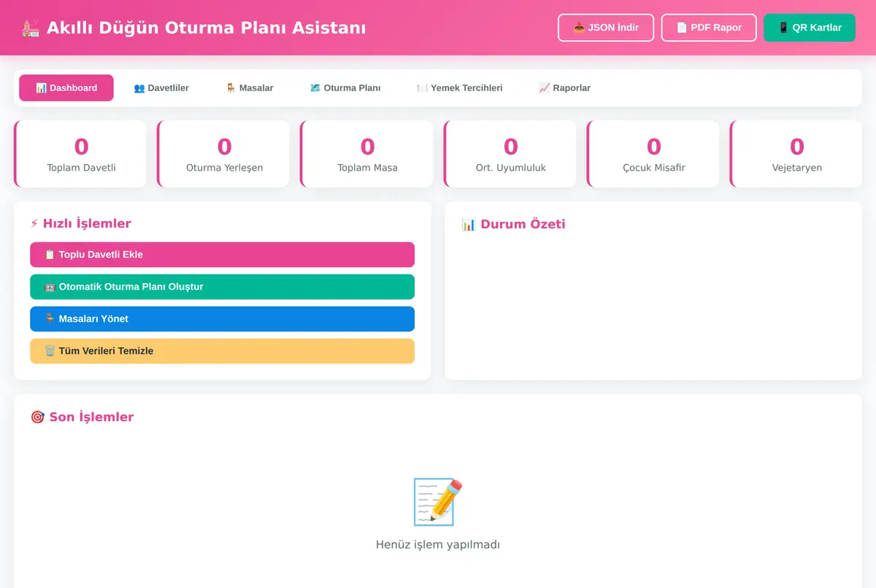This screenshot has height=588, width=876.
Task: Click the wedding icon beside the app title
Action: (x=31, y=28)
